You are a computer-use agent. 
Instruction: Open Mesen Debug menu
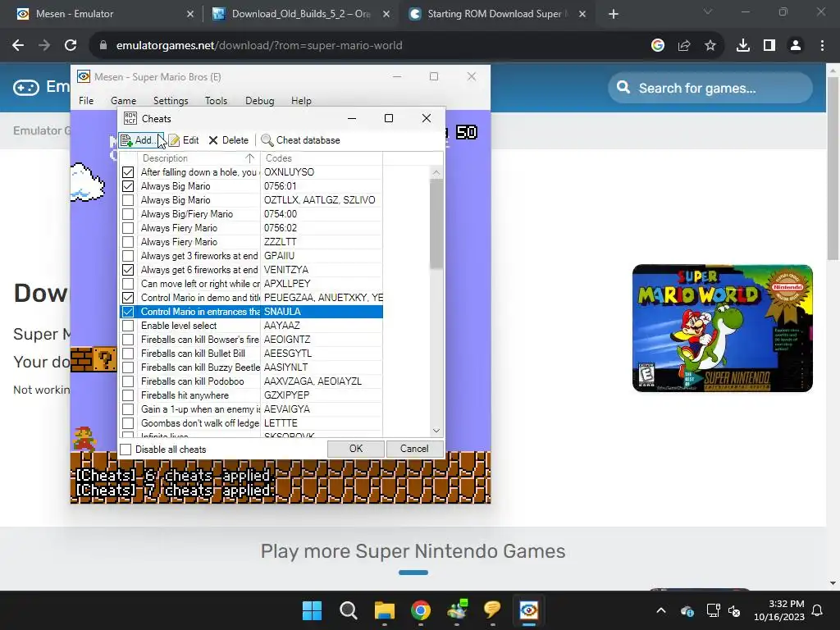[259, 101]
